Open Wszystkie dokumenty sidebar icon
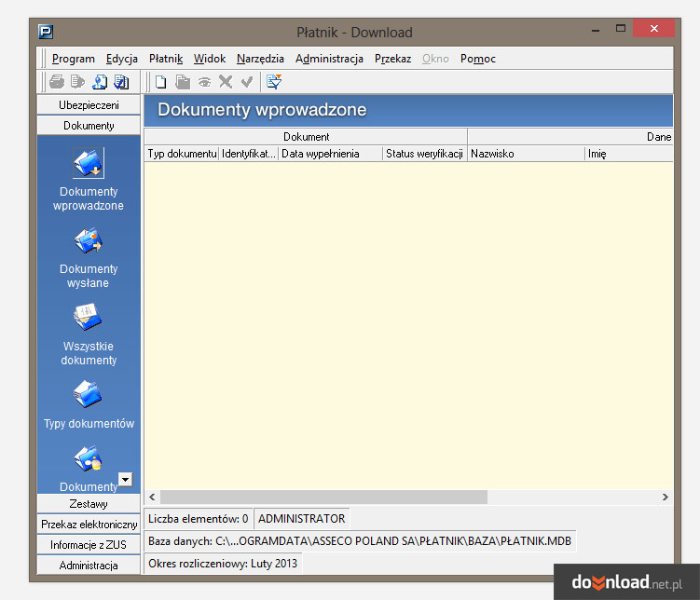Viewport: 700px width, 600px height. coord(88,318)
